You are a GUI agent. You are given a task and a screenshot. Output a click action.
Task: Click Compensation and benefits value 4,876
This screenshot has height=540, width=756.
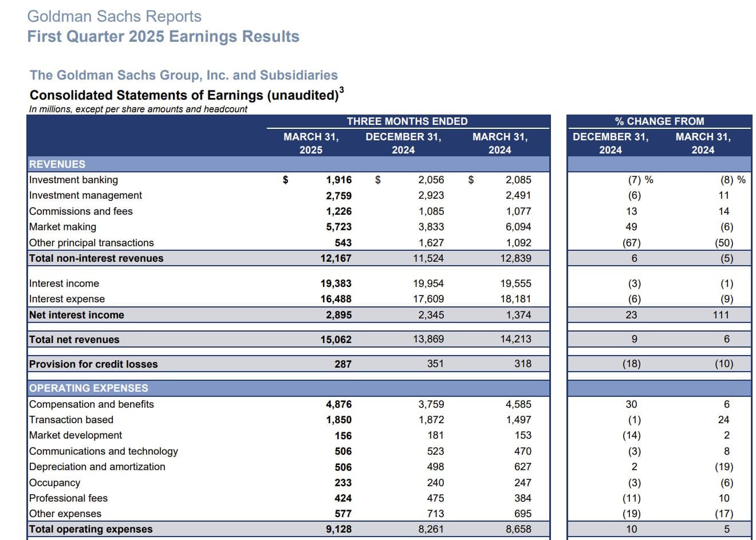click(x=339, y=404)
